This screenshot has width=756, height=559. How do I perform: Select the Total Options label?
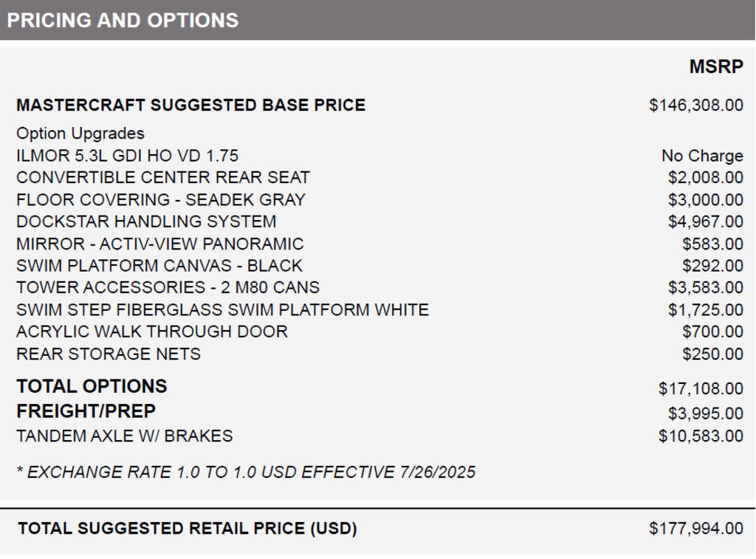92,386
